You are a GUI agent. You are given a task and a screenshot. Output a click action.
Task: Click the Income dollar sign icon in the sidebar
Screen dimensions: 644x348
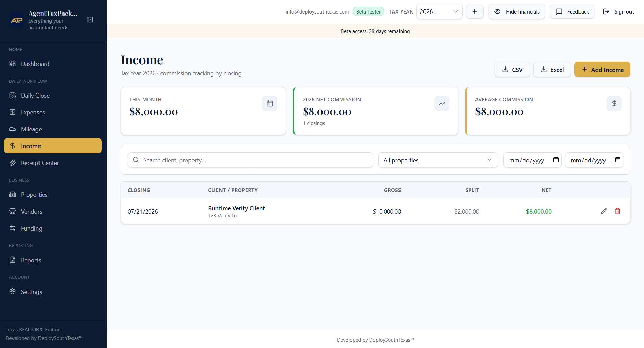click(x=12, y=146)
